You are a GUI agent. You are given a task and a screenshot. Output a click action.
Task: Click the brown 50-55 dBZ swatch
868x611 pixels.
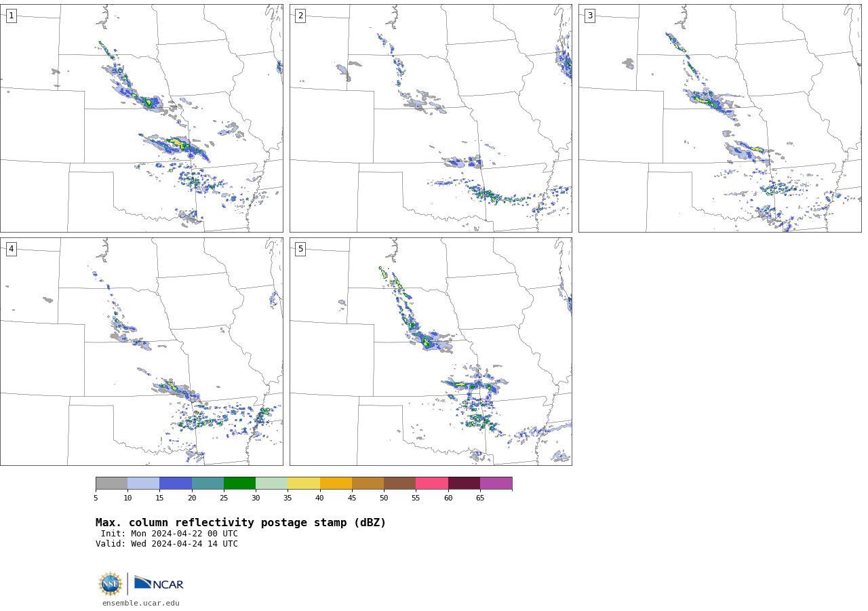click(399, 484)
